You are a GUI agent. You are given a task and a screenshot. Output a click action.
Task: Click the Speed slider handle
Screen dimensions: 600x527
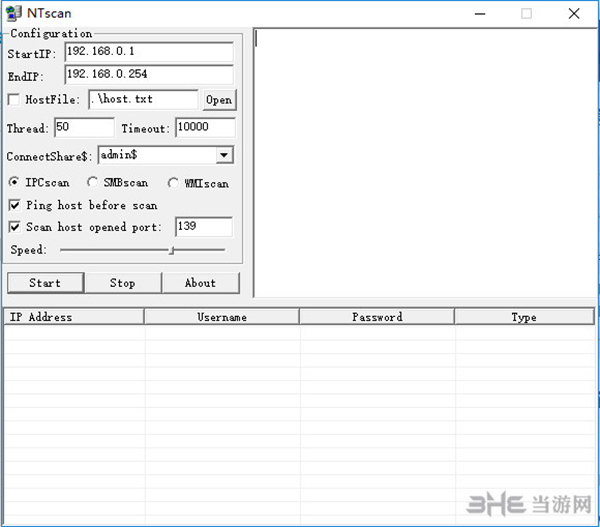[172, 250]
